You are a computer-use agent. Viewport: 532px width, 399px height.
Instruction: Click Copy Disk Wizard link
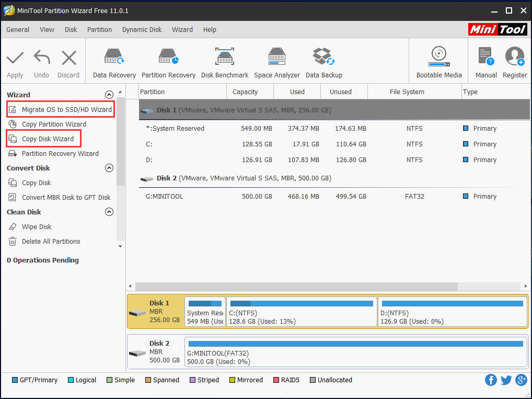pyautogui.click(x=48, y=139)
